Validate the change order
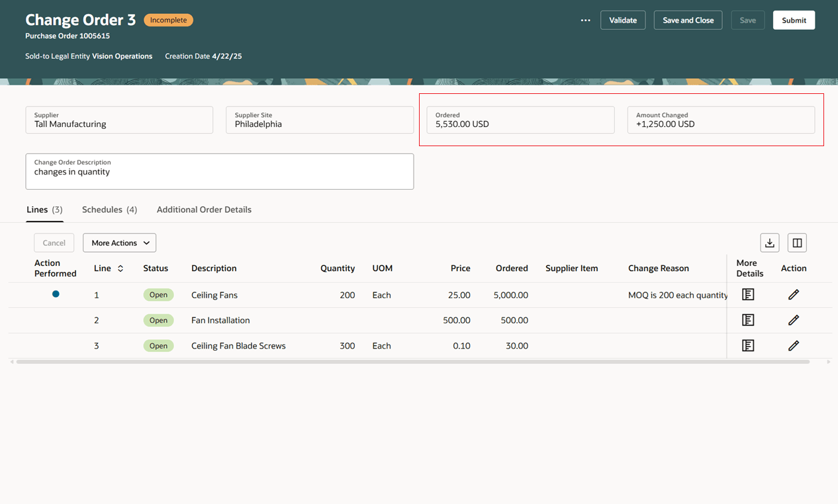 (622, 20)
